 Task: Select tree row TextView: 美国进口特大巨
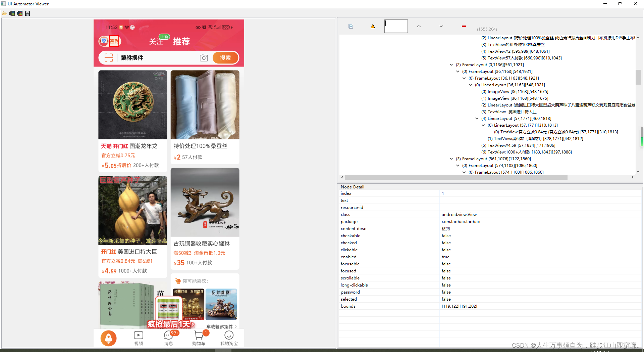(x=509, y=112)
